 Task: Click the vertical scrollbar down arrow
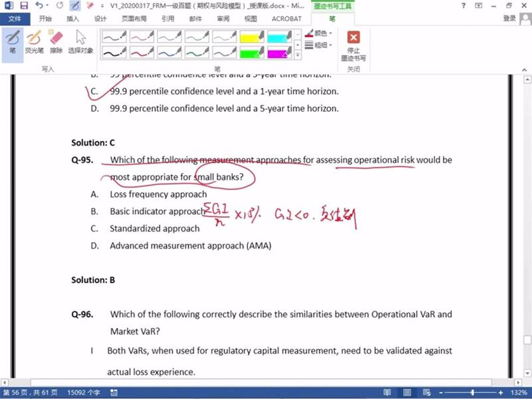527,374
